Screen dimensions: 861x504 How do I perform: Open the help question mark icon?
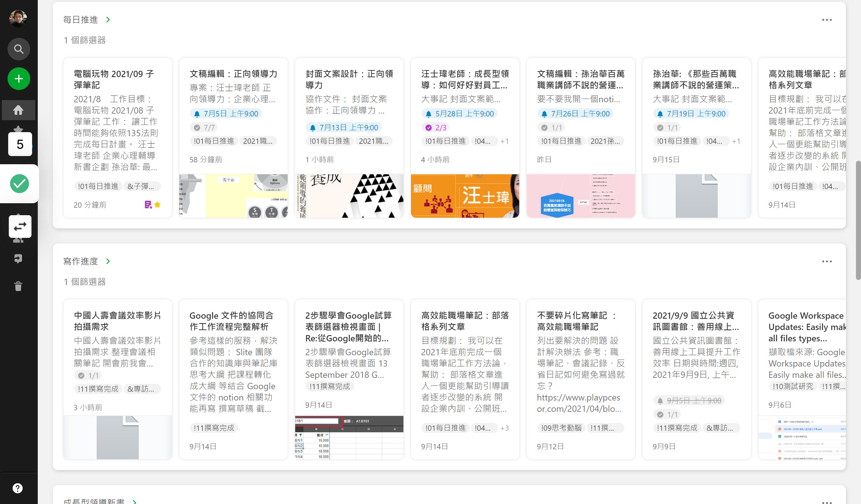click(x=18, y=488)
